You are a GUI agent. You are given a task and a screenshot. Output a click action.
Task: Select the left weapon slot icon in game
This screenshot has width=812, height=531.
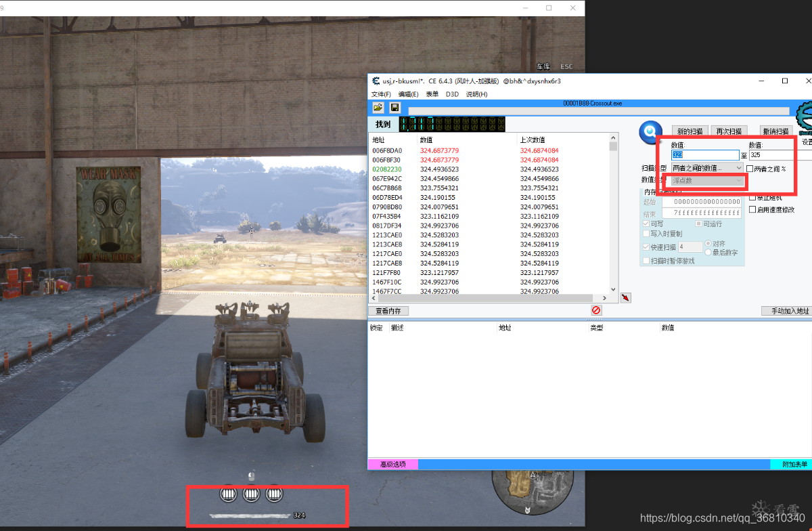click(229, 494)
